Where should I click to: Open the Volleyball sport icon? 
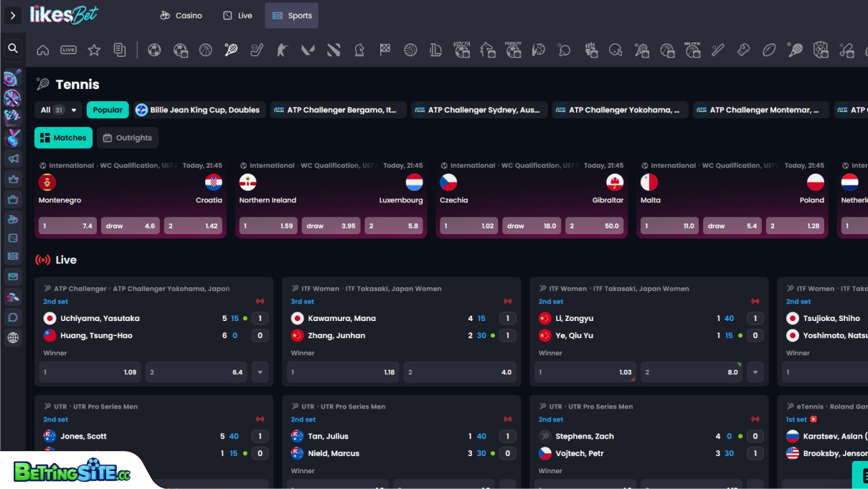click(410, 50)
